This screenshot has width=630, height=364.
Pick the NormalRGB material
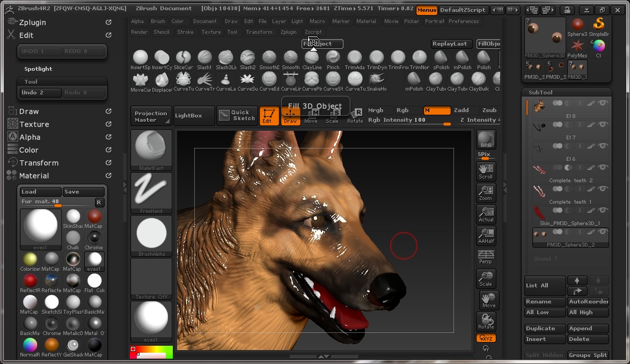[30, 347]
